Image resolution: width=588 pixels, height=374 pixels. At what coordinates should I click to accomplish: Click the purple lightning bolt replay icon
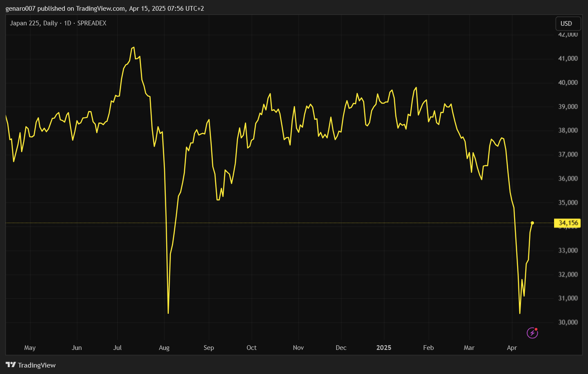533,333
